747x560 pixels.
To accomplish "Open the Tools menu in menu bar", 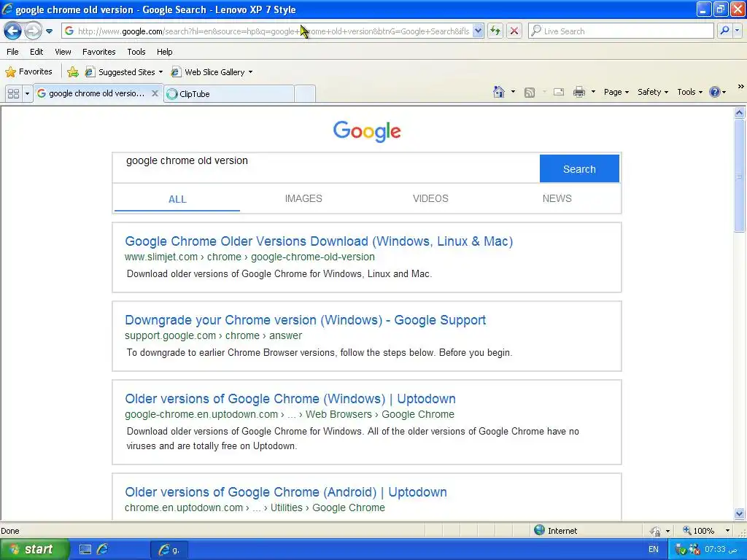I will click(136, 52).
